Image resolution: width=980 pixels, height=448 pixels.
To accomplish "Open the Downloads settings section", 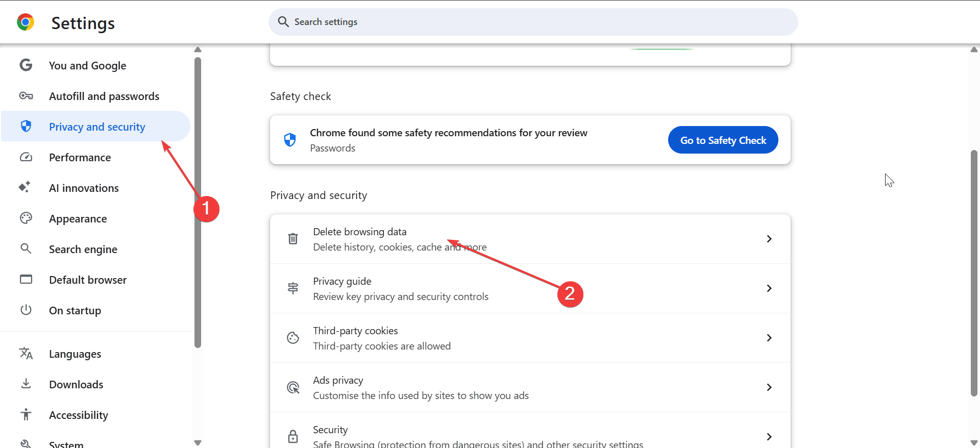I will click(76, 384).
